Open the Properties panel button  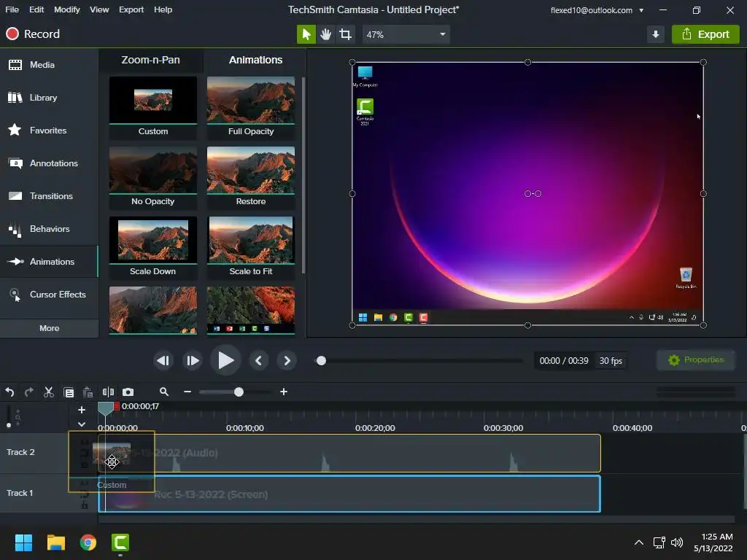click(x=695, y=360)
